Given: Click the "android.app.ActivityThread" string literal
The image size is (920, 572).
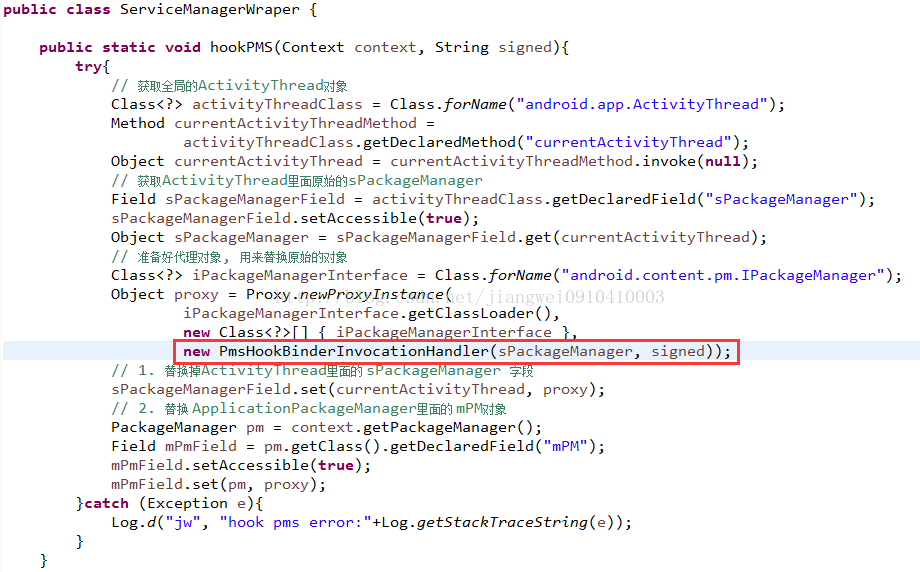Looking at the screenshot, I should (642, 104).
